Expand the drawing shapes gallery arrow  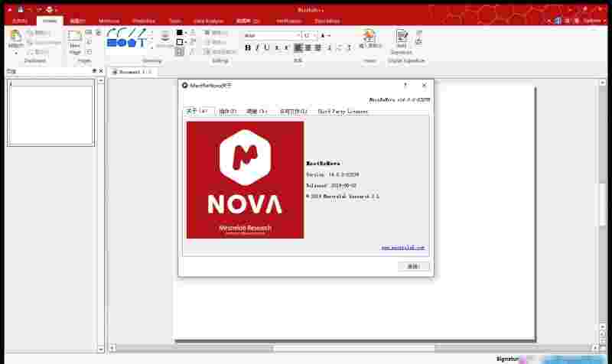151,47
